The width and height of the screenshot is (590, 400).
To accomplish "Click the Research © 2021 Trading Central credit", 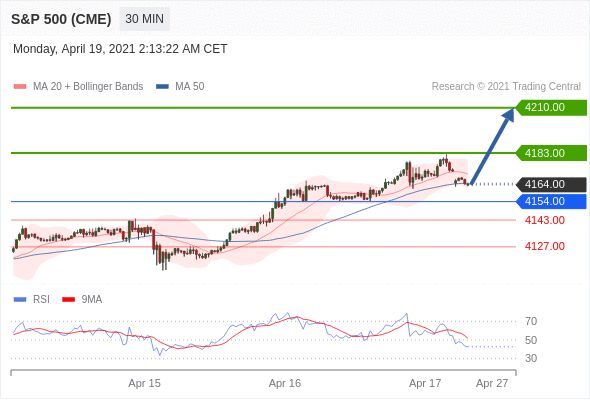I will pyautogui.click(x=506, y=87).
